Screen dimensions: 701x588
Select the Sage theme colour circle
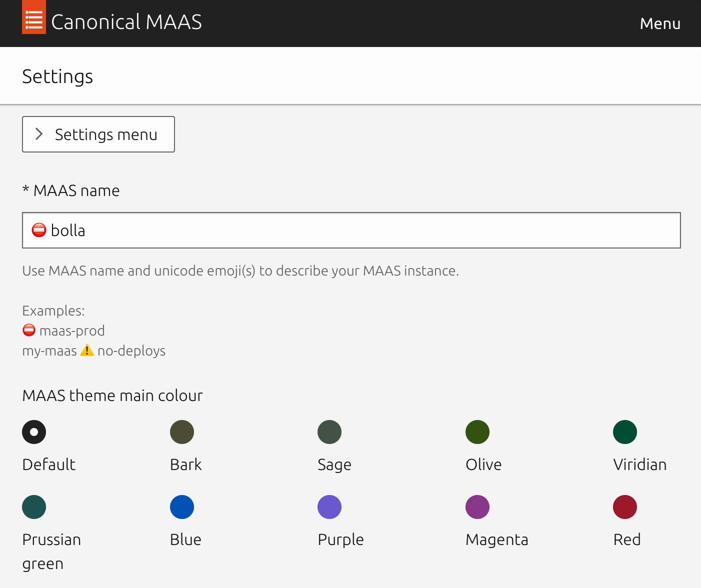pyautogui.click(x=329, y=431)
